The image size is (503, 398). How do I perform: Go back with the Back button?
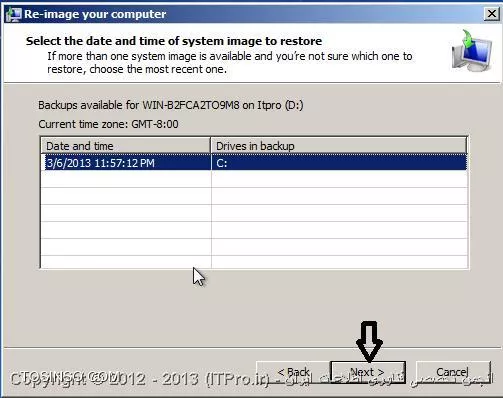click(x=293, y=372)
